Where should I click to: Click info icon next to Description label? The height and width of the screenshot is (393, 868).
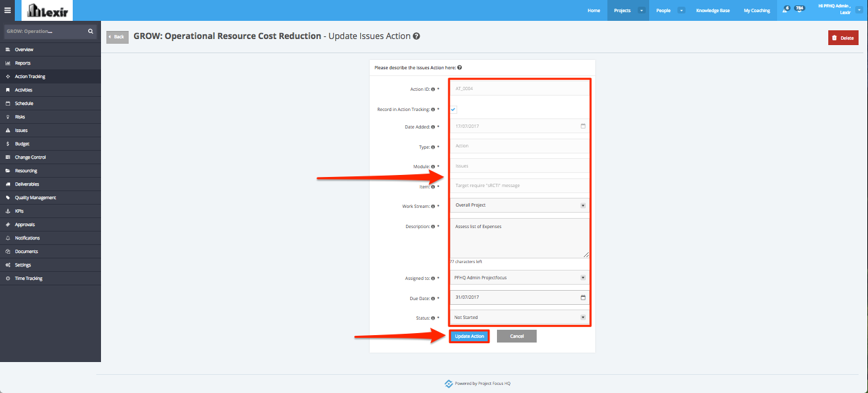[x=433, y=227]
